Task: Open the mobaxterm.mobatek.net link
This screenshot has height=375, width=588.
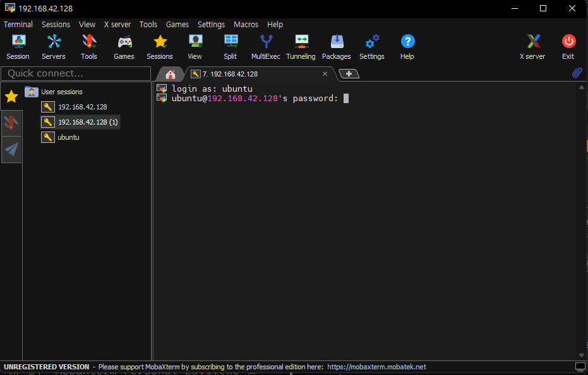Action: tap(376, 367)
